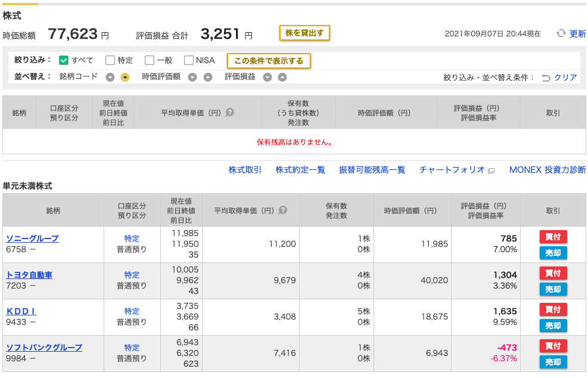
Task: Open the ソニーグループ stock link
Action: (33, 238)
